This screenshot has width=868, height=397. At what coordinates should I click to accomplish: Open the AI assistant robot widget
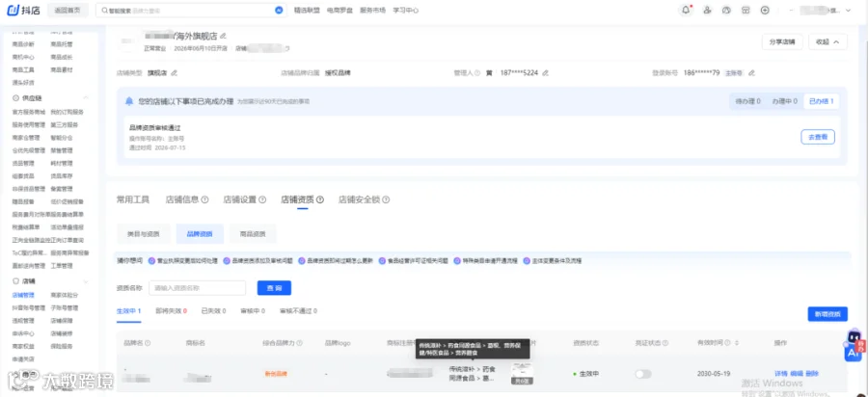click(x=854, y=346)
